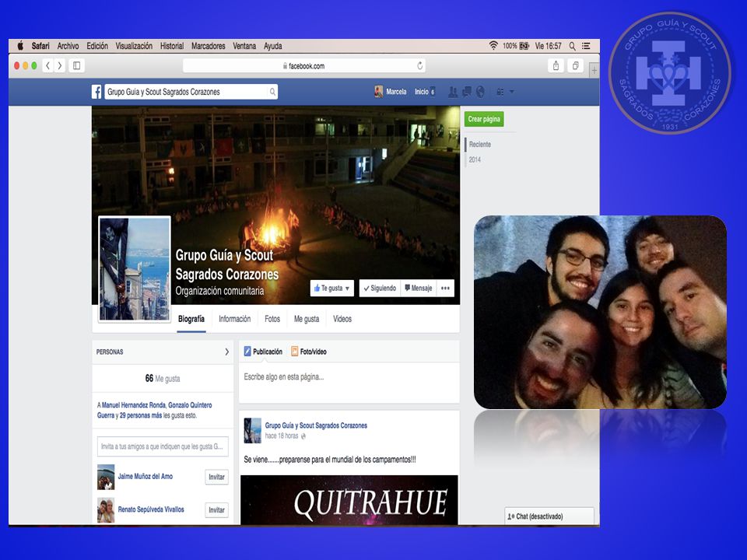Open the page's profile picture
Image resolution: width=747 pixels, height=560 pixels.
[x=135, y=269]
